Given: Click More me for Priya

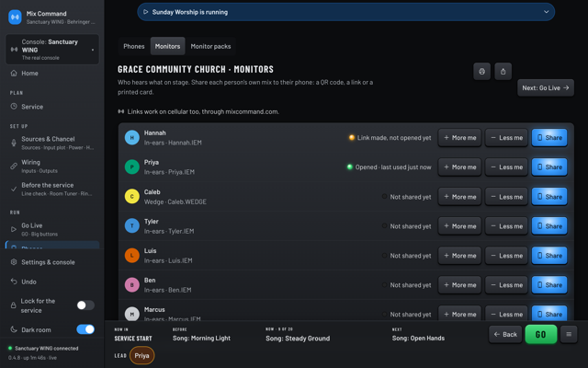Looking at the screenshot, I should 459,167.
